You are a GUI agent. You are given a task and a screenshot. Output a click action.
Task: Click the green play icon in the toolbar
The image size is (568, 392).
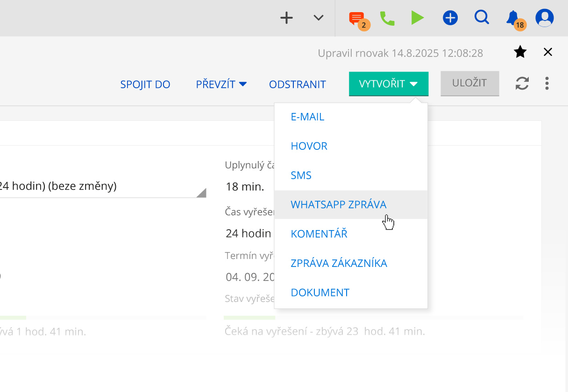(x=418, y=18)
